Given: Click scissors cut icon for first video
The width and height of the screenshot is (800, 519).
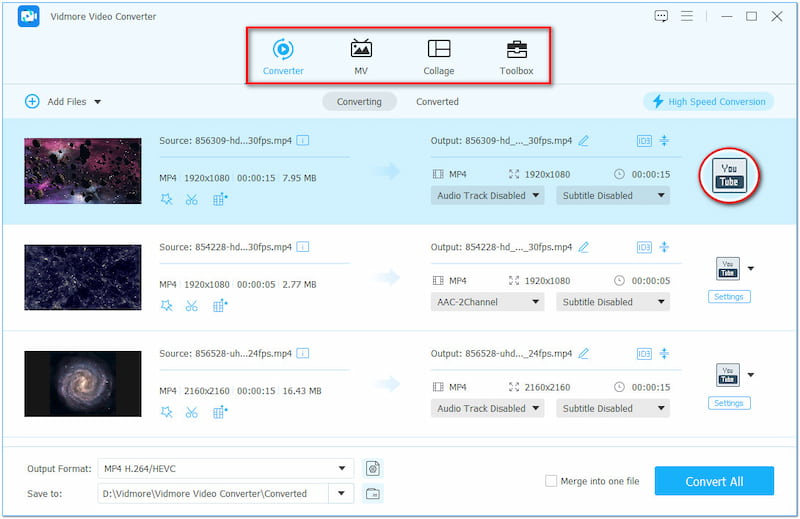Looking at the screenshot, I should click(192, 199).
